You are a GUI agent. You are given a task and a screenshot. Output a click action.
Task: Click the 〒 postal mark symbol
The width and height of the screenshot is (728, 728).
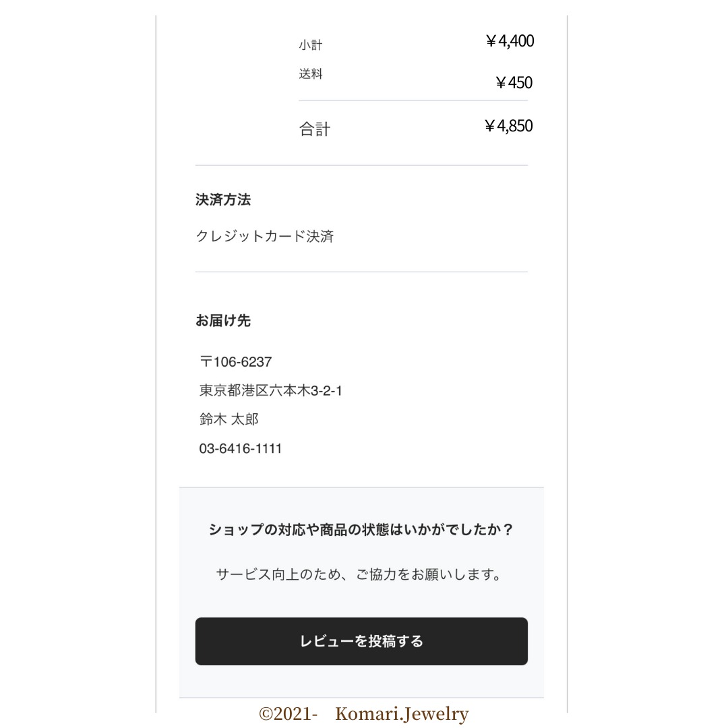click(x=206, y=362)
